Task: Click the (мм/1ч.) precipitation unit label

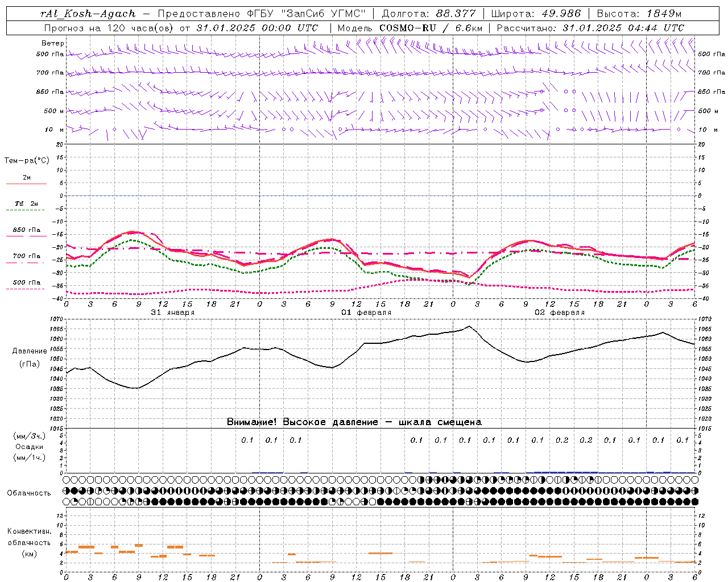Action: click(x=30, y=458)
